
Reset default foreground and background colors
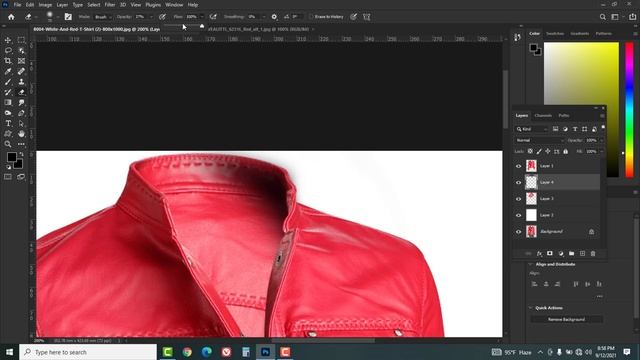coord(9,167)
